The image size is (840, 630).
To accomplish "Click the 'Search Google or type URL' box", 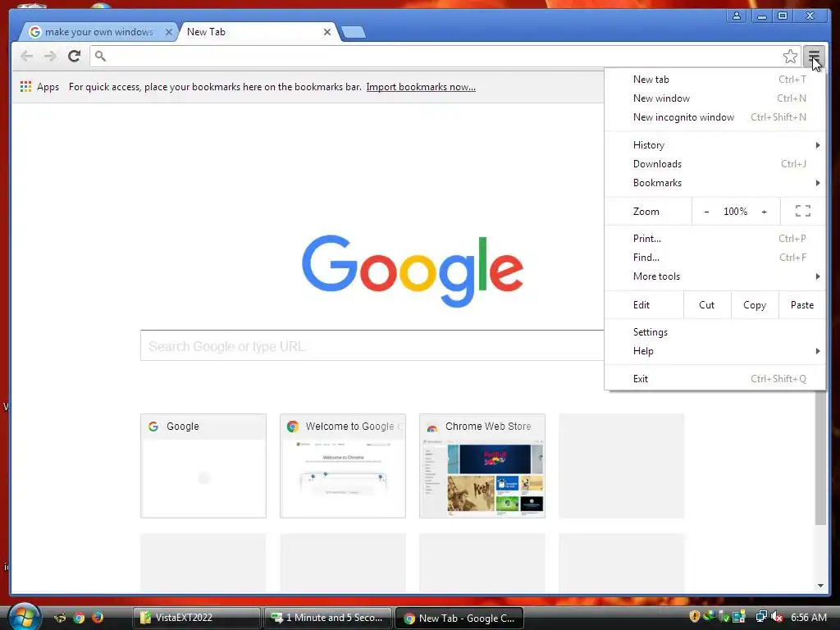I will [x=372, y=346].
